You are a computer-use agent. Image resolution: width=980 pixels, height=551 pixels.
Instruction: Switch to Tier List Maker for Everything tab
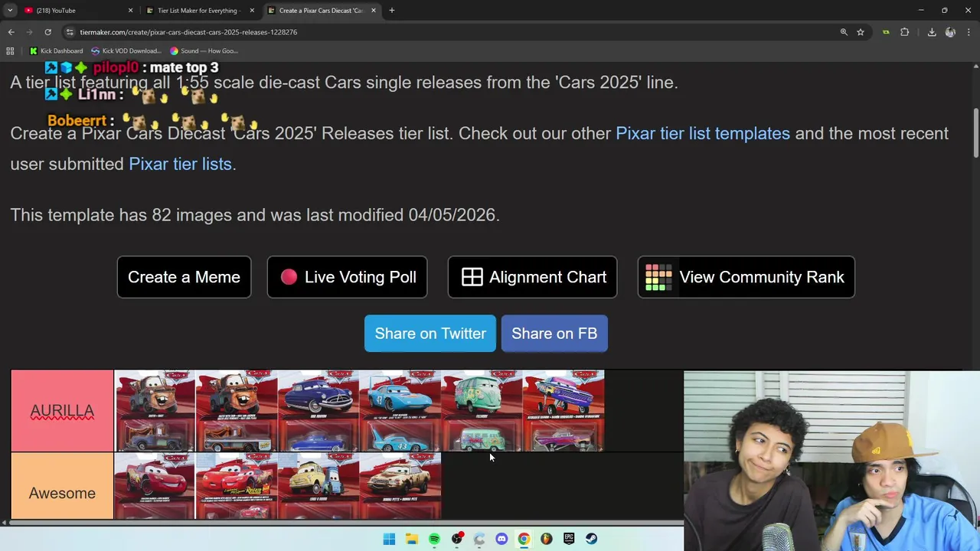click(199, 11)
